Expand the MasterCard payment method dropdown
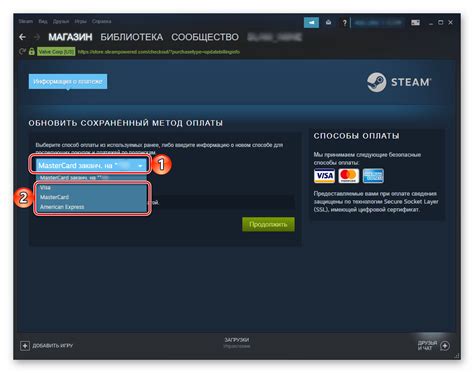 [90, 165]
